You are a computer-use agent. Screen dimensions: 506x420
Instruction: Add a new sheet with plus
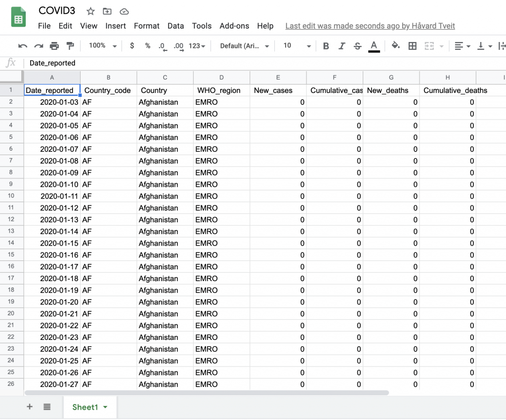point(29,407)
